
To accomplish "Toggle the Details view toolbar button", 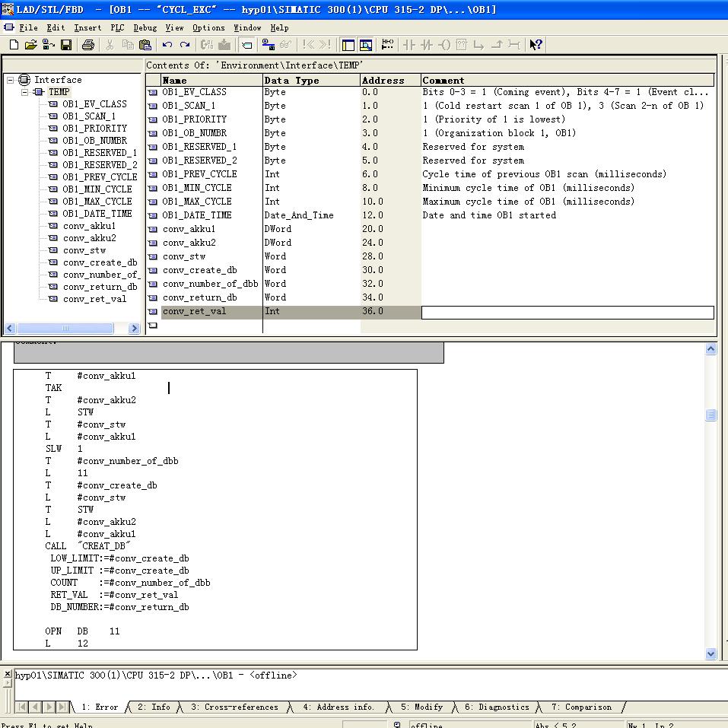I will tap(366, 45).
